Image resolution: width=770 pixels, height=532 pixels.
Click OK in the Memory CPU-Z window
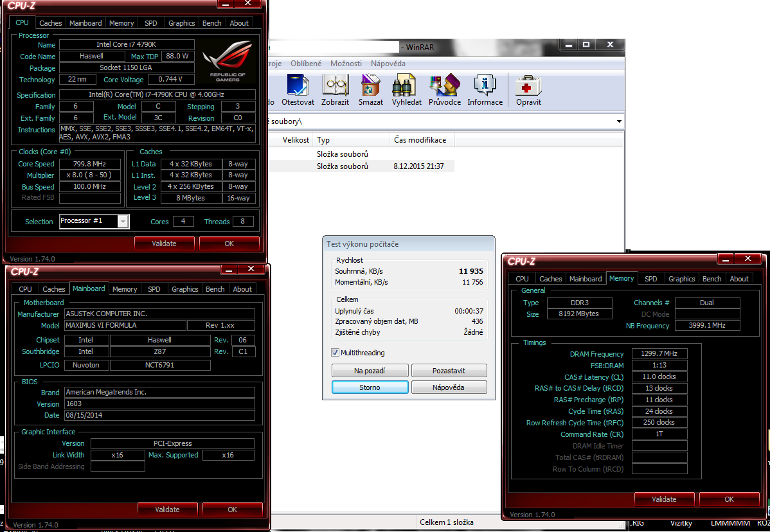tap(730, 499)
